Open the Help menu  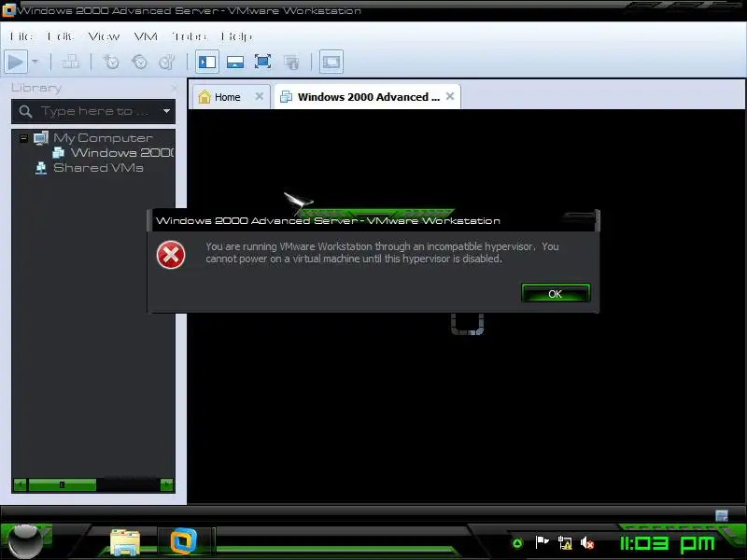coord(236,36)
